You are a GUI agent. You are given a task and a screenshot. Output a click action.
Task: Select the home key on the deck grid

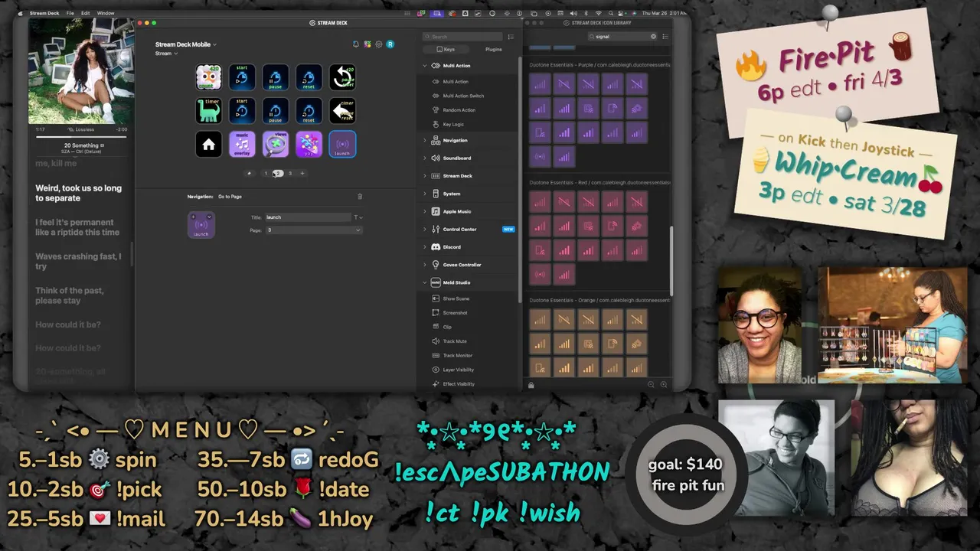208,145
